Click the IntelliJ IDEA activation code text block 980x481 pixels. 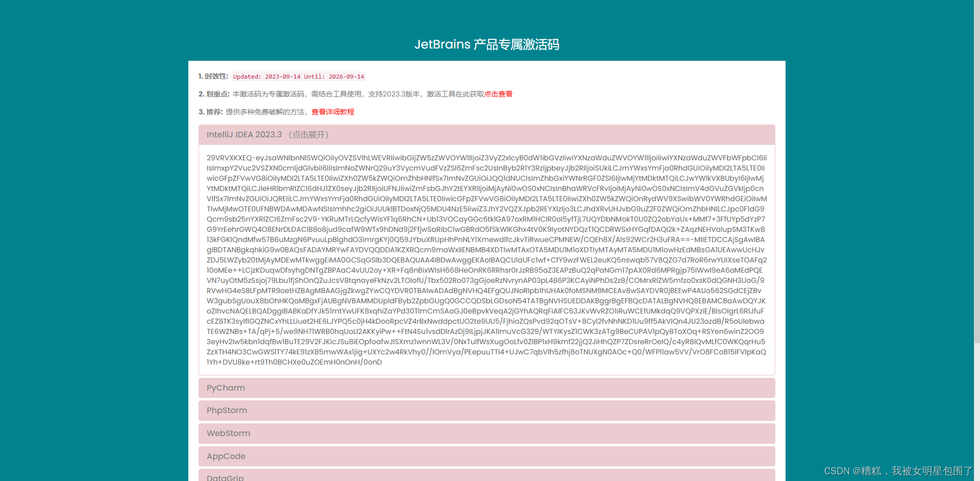point(486,260)
